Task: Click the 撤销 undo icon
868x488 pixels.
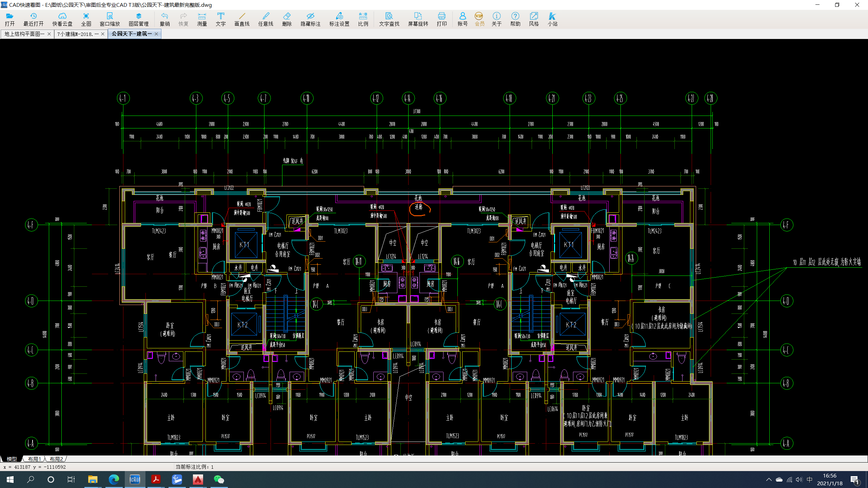Action: click(x=165, y=19)
